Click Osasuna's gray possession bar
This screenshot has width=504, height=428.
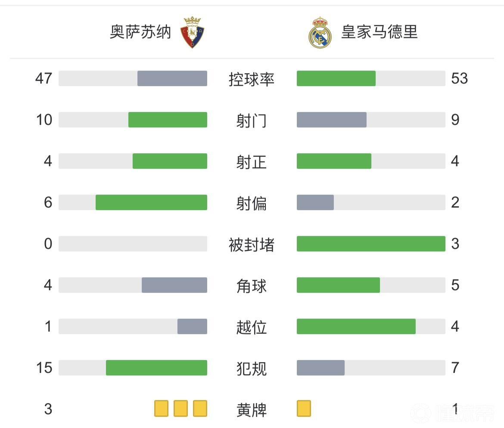tap(172, 78)
